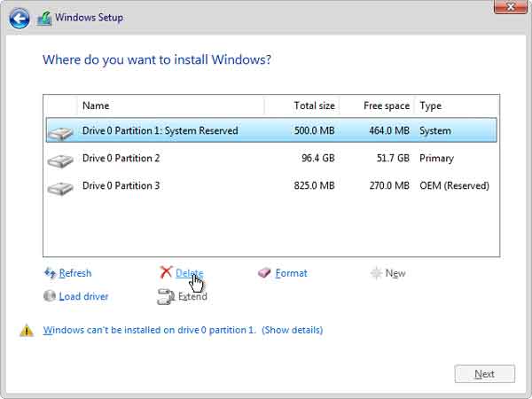Click the System type cell
532x399 pixels.
(x=435, y=130)
